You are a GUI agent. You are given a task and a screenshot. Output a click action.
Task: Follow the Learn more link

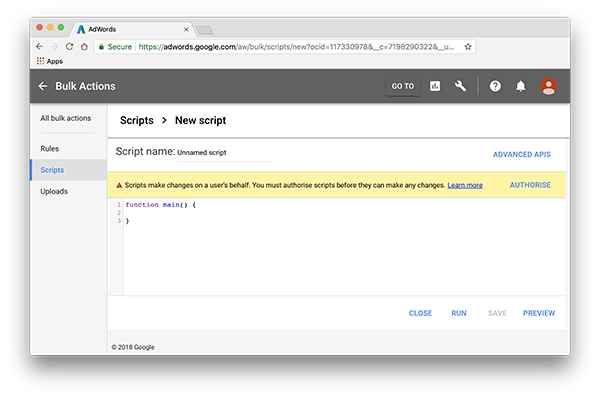click(465, 185)
